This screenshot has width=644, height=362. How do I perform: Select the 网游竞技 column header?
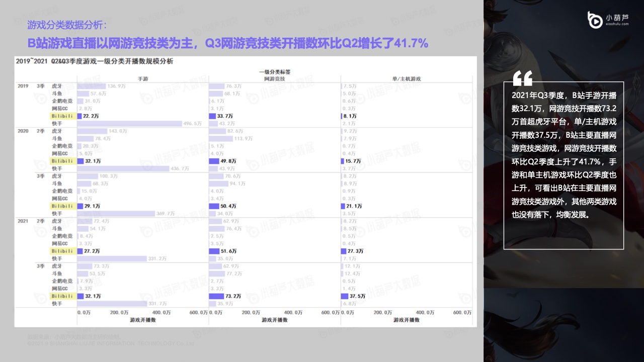tap(274, 79)
